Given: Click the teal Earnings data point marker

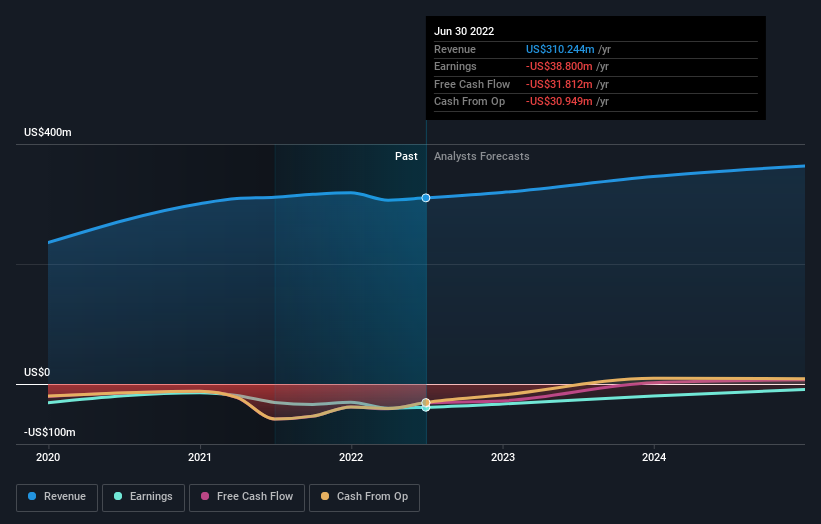Looking at the screenshot, I should pyautogui.click(x=426, y=408).
